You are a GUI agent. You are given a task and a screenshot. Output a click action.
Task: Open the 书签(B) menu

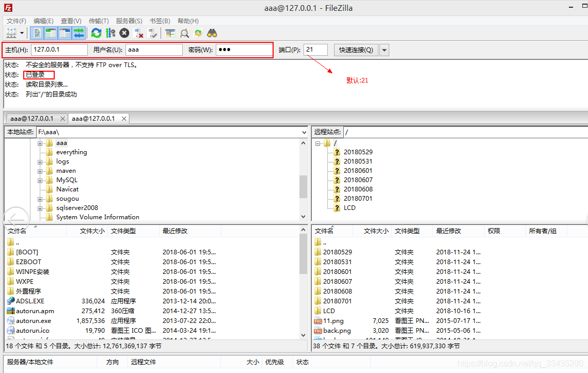[160, 21]
